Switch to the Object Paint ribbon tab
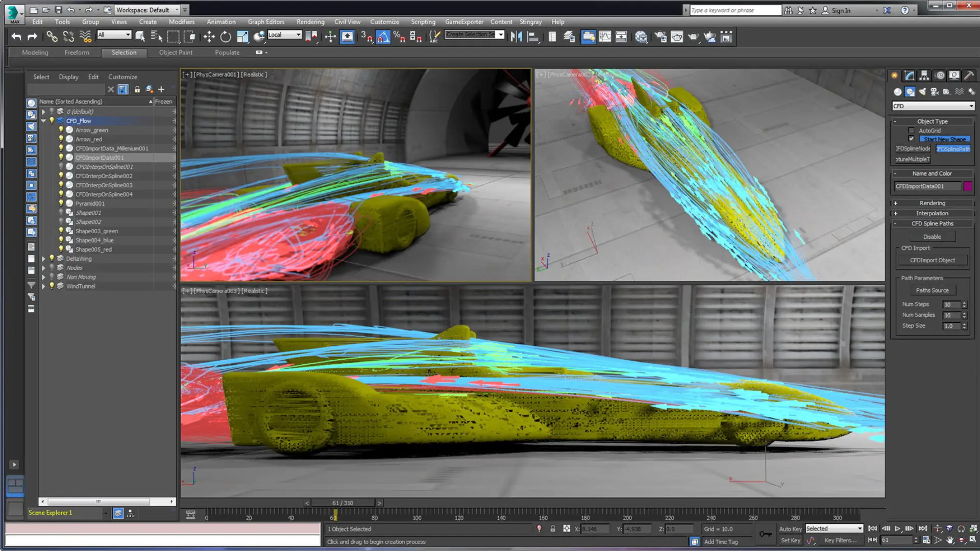The image size is (980, 551). tap(176, 53)
